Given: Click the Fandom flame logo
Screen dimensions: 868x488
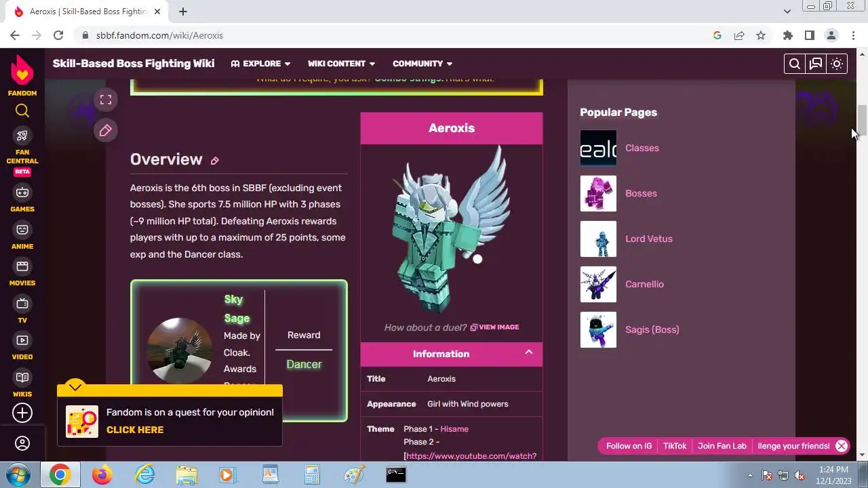Looking at the screenshot, I should pos(22,68).
